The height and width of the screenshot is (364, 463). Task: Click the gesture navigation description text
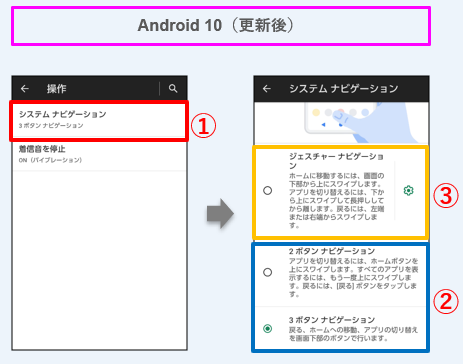coord(336,200)
